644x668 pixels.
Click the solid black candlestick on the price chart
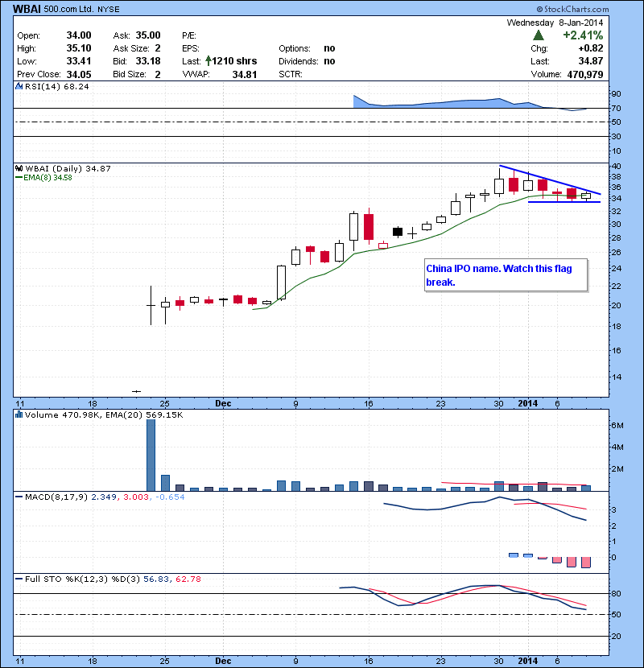pyautogui.click(x=398, y=232)
